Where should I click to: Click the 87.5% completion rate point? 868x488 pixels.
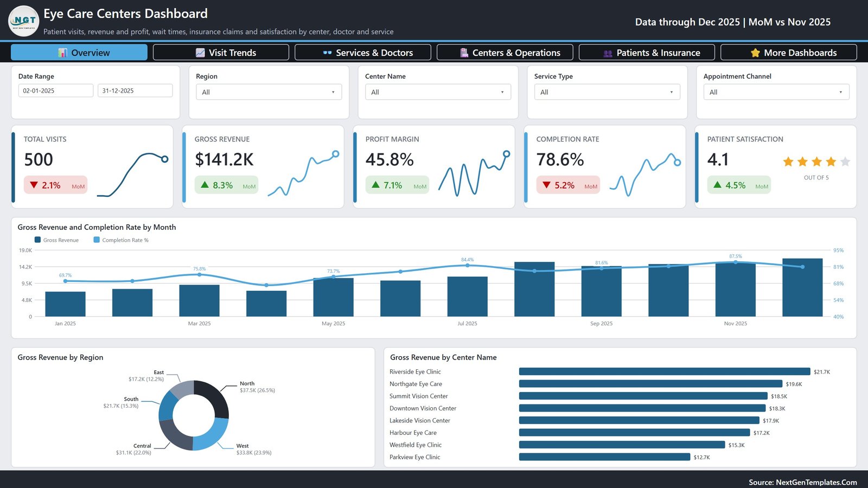(x=736, y=262)
